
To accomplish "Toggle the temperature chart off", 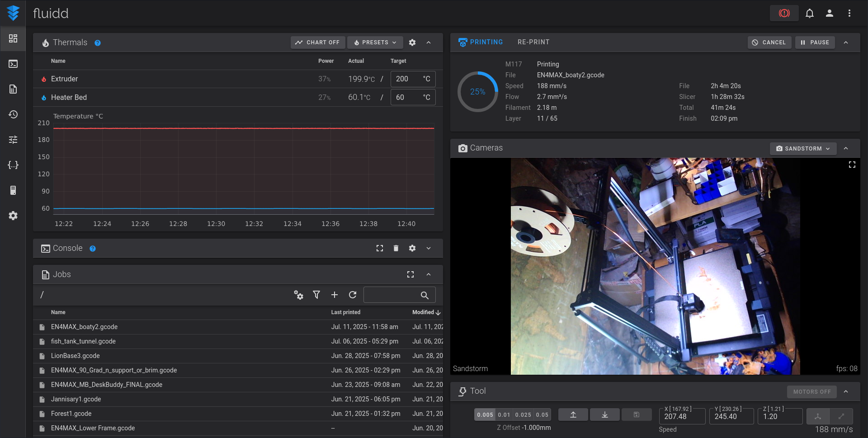I will point(318,42).
